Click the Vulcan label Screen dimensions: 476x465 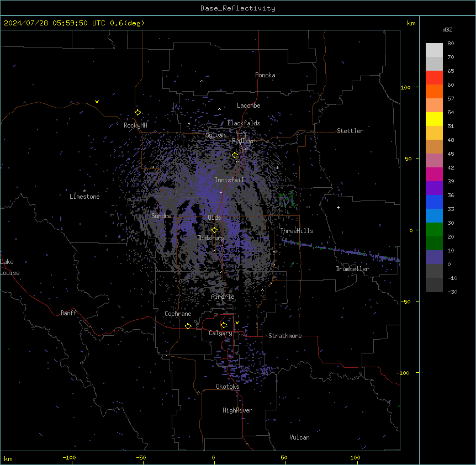pos(300,437)
